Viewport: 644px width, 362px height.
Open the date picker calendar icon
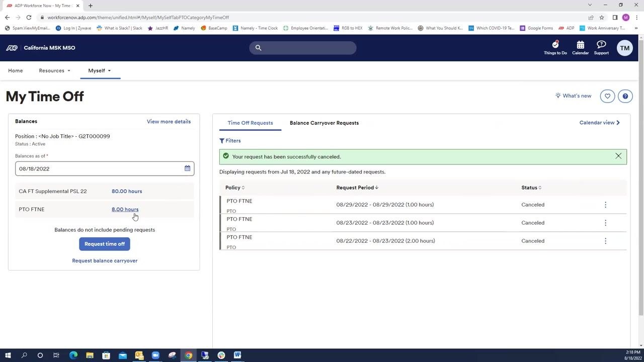[x=187, y=168]
